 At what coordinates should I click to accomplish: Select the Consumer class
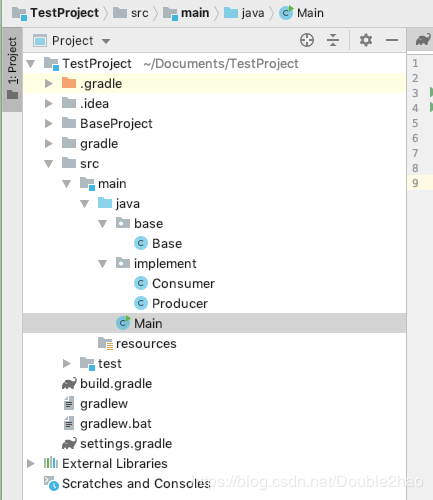(175, 284)
